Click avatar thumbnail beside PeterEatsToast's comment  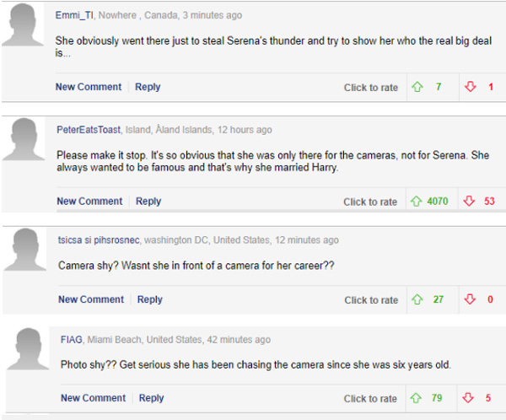pos(25,141)
